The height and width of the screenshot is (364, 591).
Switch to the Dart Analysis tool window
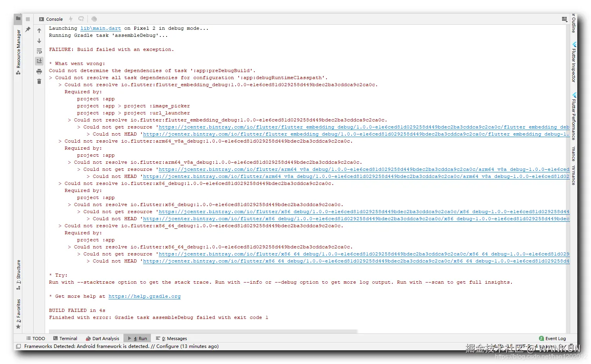tap(102, 339)
